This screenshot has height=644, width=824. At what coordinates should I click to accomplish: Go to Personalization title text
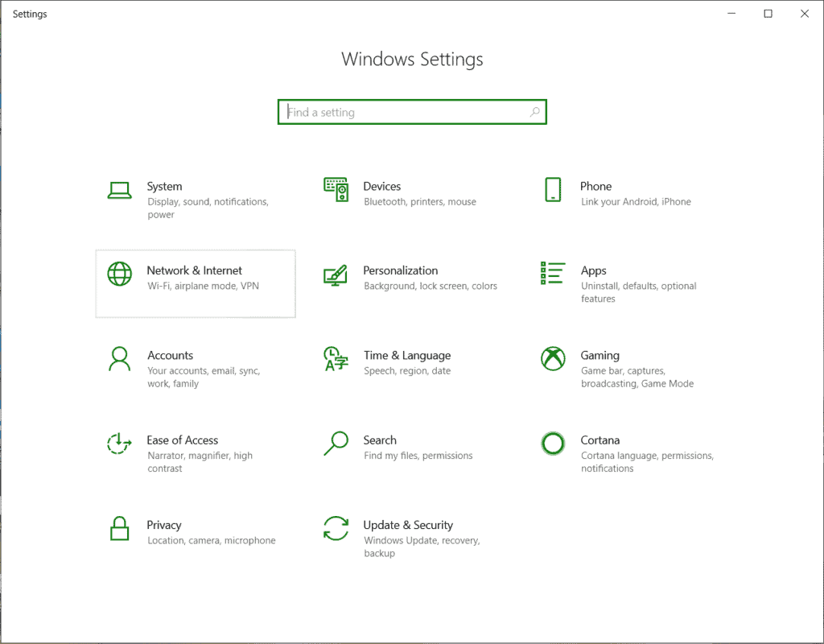pyautogui.click(x=401, y=270)
